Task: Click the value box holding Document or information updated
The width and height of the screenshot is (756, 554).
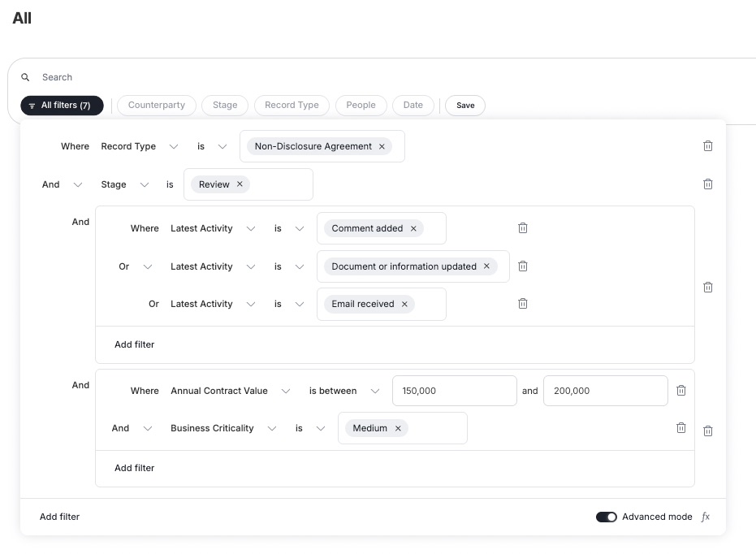Action: click(x=413, y=266)
